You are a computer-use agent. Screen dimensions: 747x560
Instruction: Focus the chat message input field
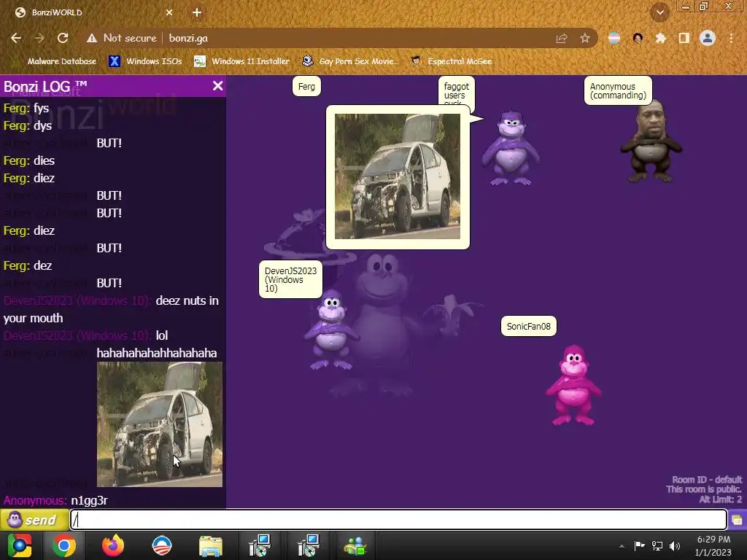pos(398,519)
